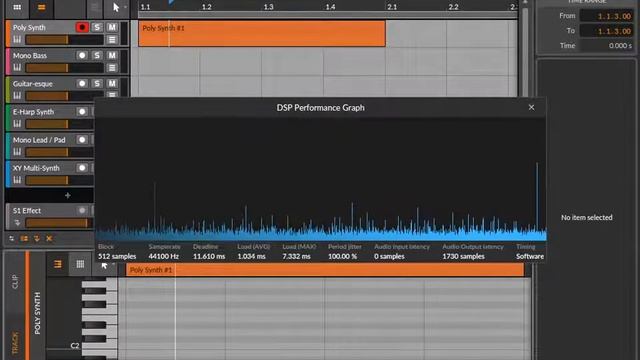Select the E-Harp Synth track name

[33, 112]
